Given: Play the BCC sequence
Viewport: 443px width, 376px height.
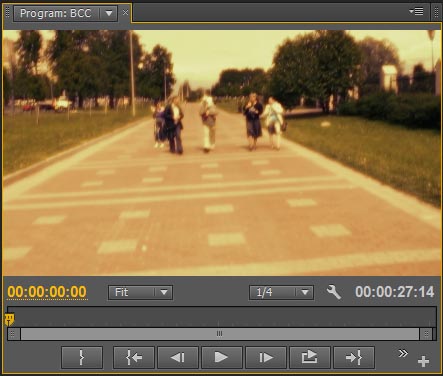Looking at the screenshot, I should tap(222, 358).
